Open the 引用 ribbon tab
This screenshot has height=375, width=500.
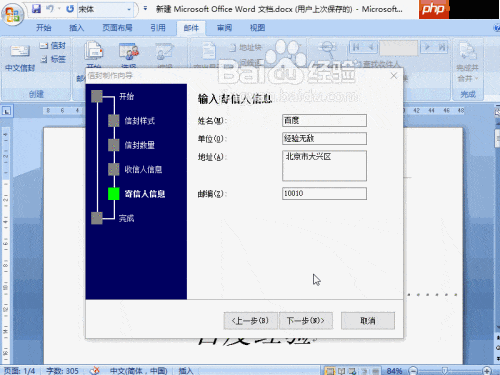click(x=158, y=28)
